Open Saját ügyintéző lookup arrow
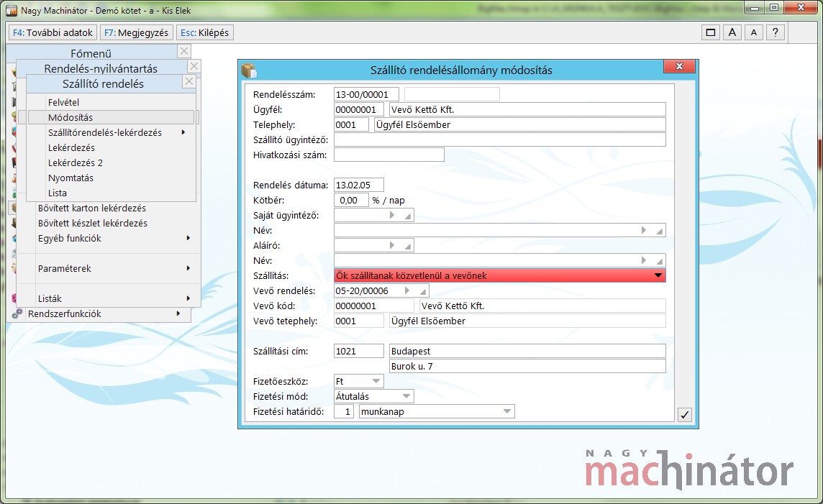Screen dimensions: 823x504 click(x=392, y=216)
